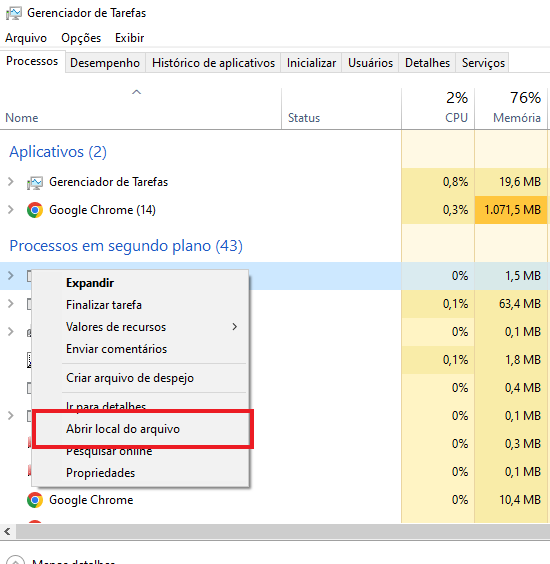550x564 pixels.
Task: Open the Arquivo menu
Action: [26, 38]
